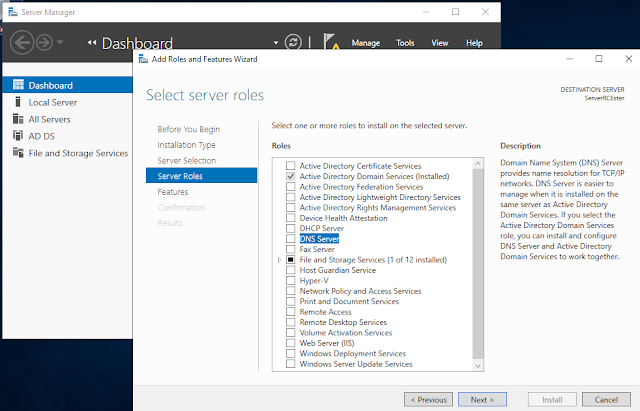This screenshot has height=411, width=640.
Task: Click the Server Manager back arrow
Action: tap(22, 42)
